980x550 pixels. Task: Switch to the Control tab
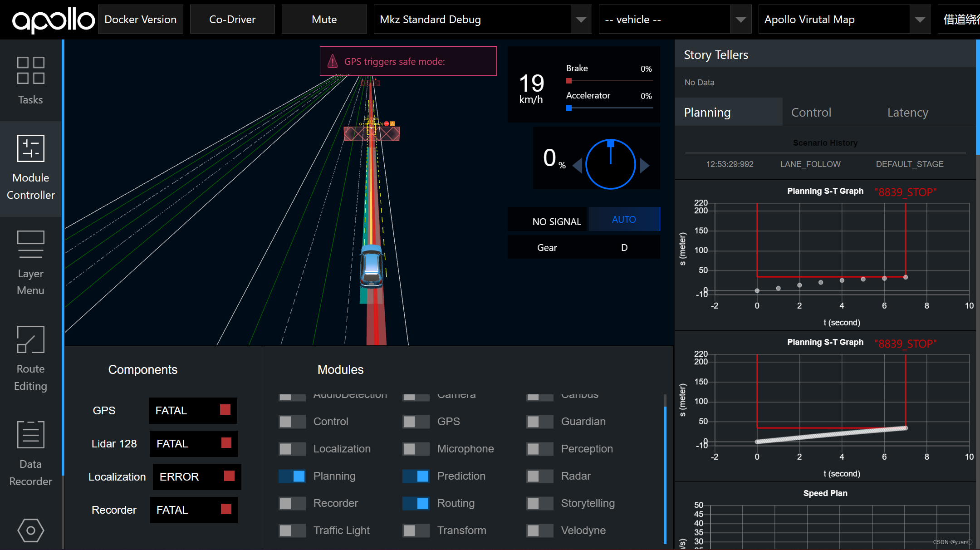pos(811,113)
